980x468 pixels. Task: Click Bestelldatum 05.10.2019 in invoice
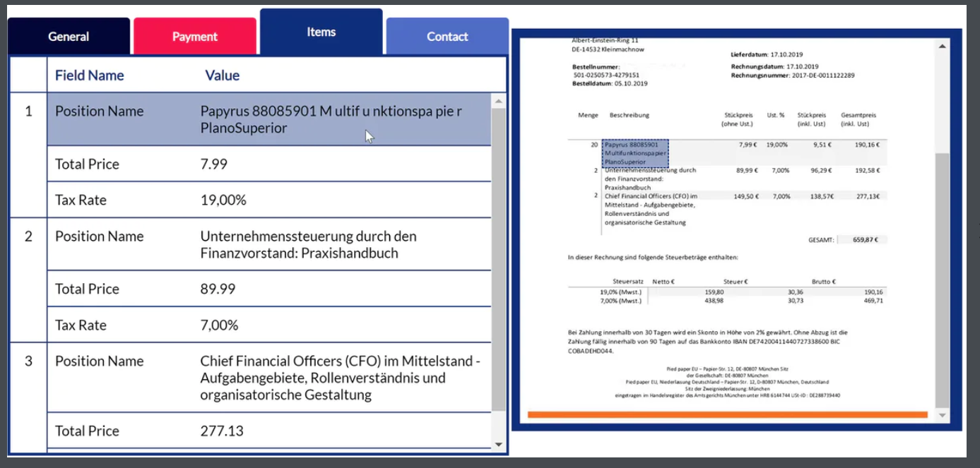[x=610, y=83]
